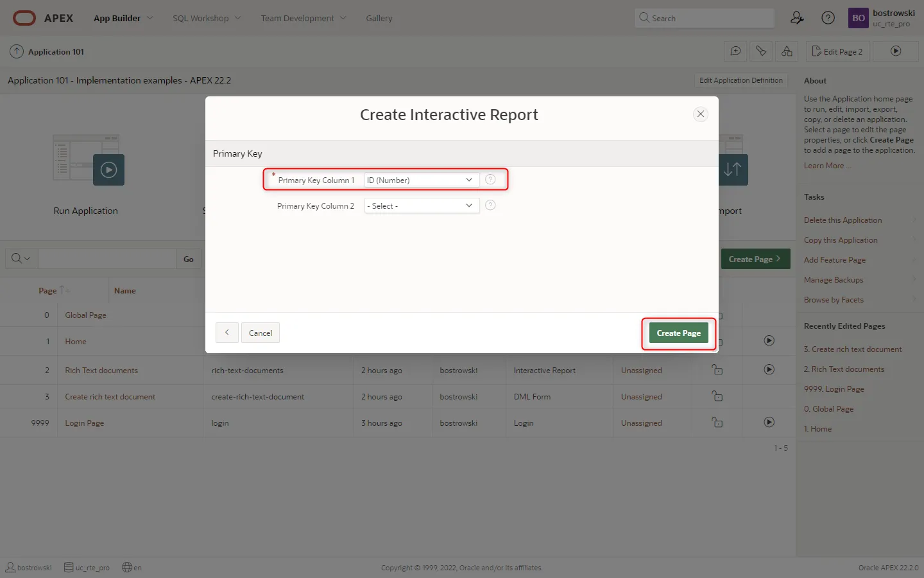
Task: Click help icon beside Primary Key Column 1
Action: [x=490, y=180]
